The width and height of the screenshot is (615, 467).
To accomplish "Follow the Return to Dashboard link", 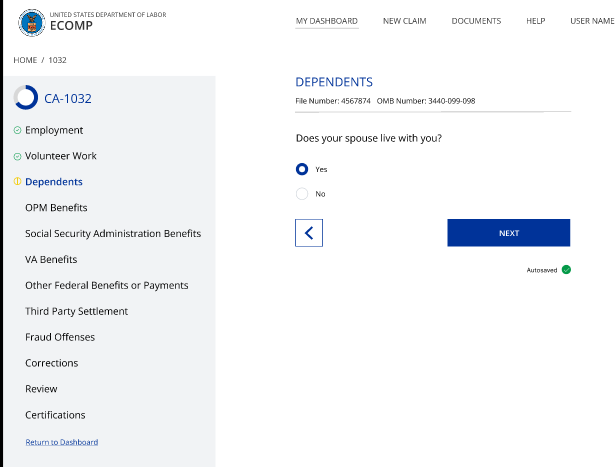I will tap(61, 442).
